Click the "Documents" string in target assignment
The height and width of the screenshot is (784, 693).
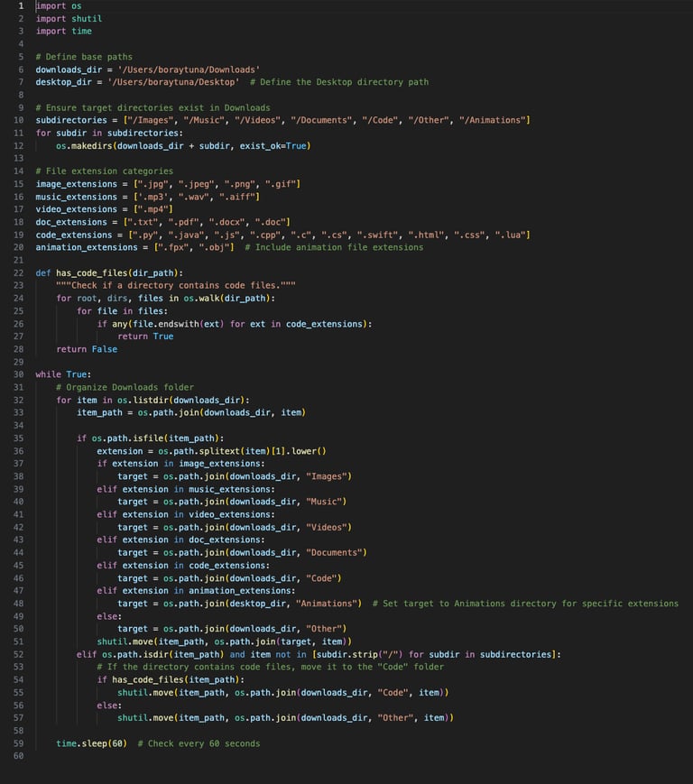334,552
